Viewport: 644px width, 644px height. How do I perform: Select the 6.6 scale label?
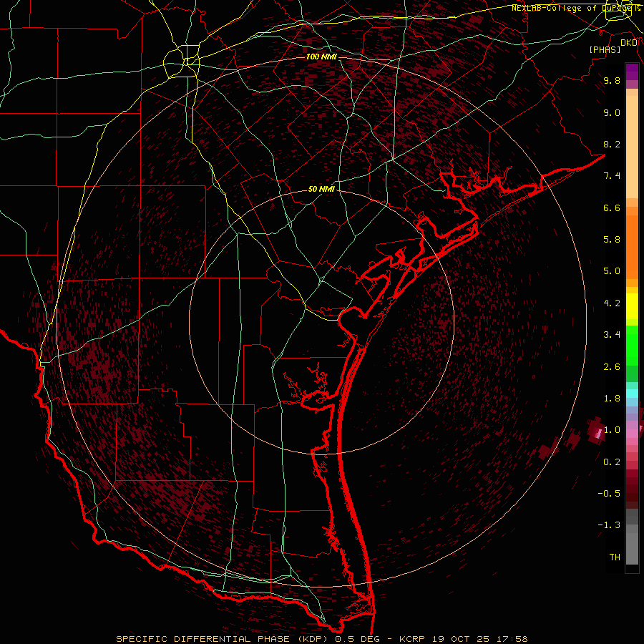pos(612,208)
